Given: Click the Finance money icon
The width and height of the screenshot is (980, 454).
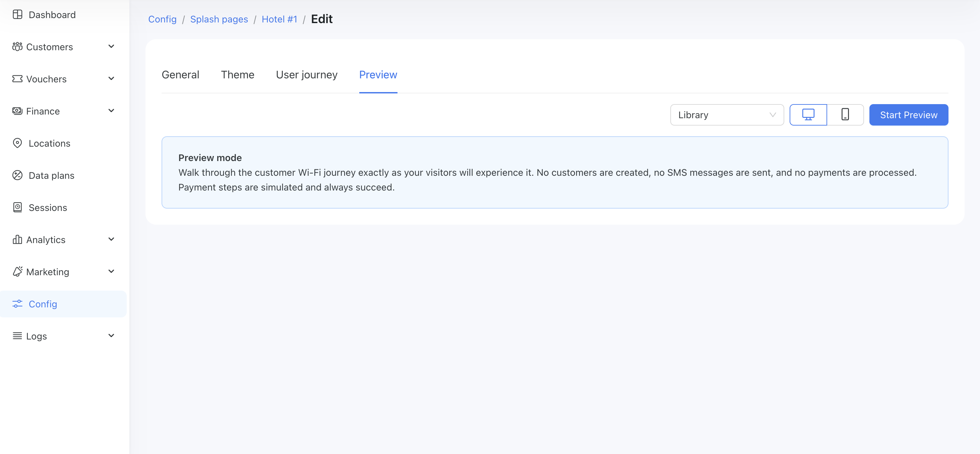Looking at the screenshot, I should tap(17, 111).
